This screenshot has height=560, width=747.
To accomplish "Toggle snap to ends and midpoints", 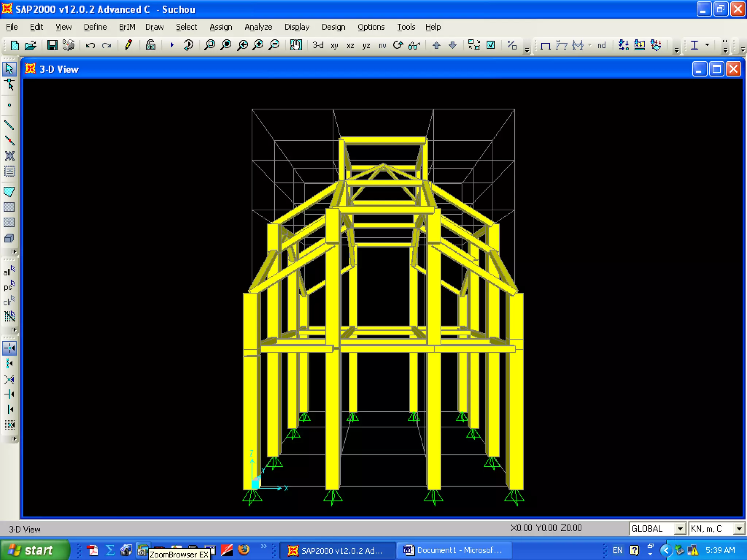I will [9, 363].
